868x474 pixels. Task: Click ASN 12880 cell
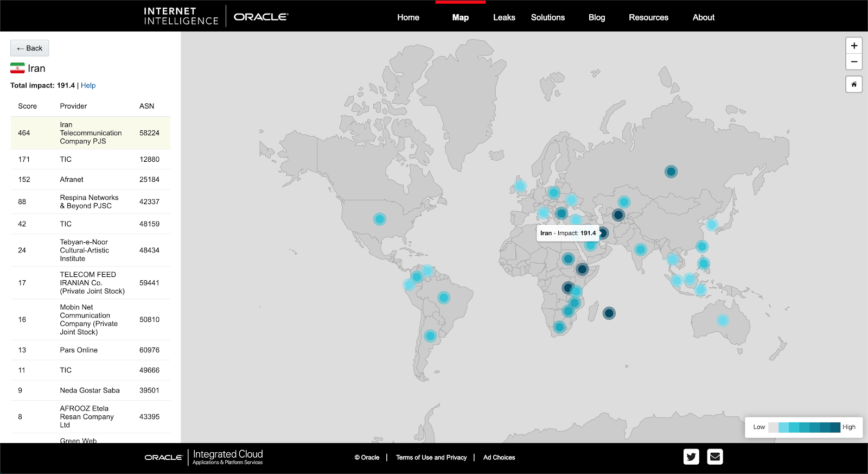pos(149,160)
